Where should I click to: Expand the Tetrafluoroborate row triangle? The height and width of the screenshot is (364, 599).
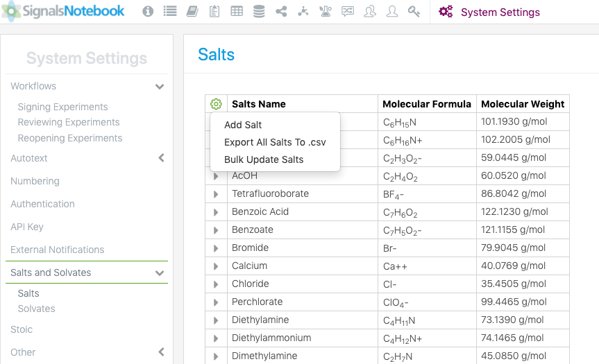[x=216, y=194]
